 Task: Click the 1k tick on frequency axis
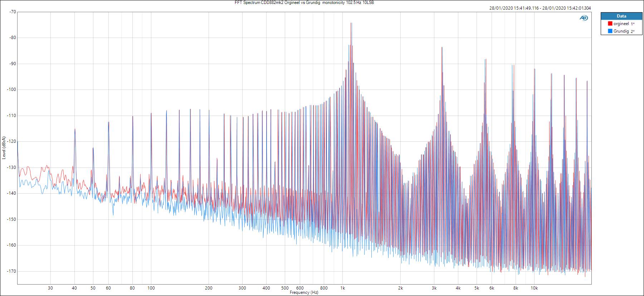[x=342, y=288]
